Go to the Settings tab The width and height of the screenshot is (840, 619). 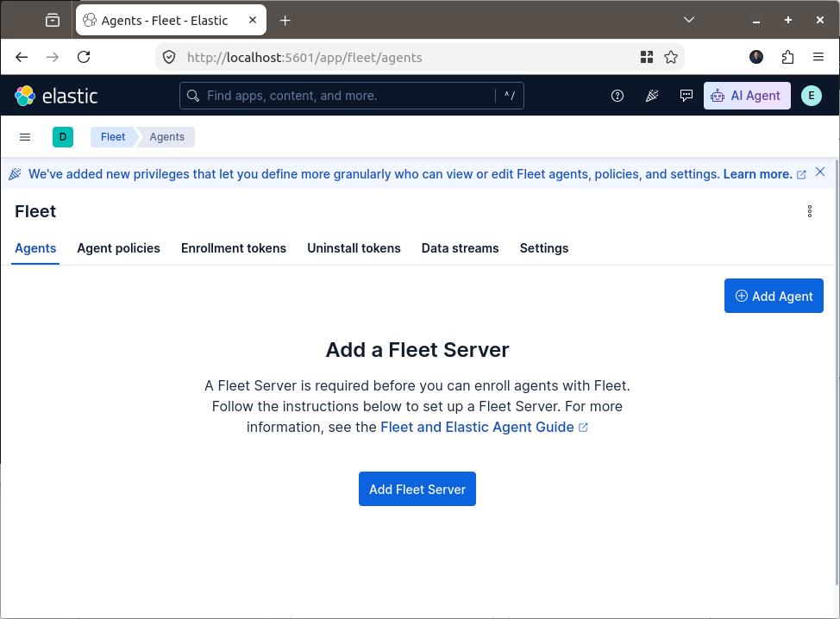(x=543, y=248)
